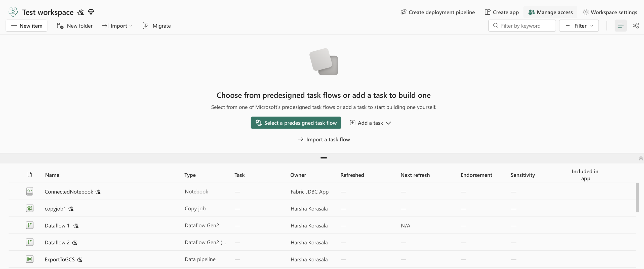This screenshot has width=644, height=269.
Task: Click the ExportToGCS data pipeline icon
Action: coord(30,259)
